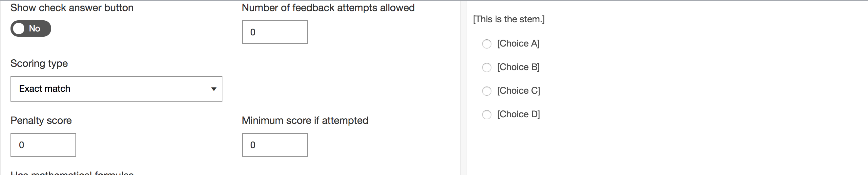Toggle the Show check answer button switch
Viewport: 868px width, 175px height.
pos(31,29)
